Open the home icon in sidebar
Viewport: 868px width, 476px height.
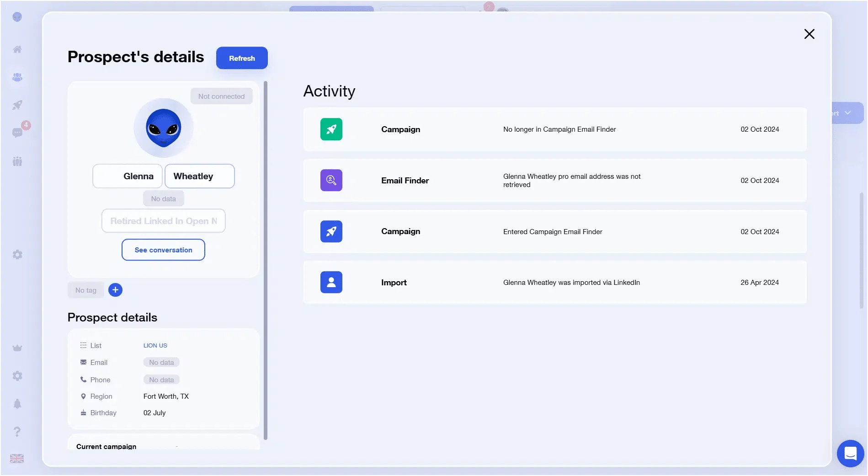17,49
